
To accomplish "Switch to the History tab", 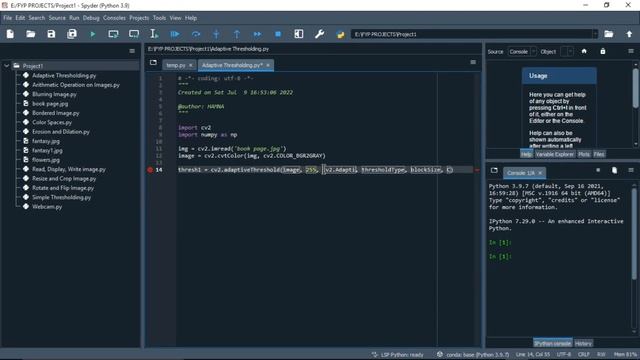I will [583, 344].
